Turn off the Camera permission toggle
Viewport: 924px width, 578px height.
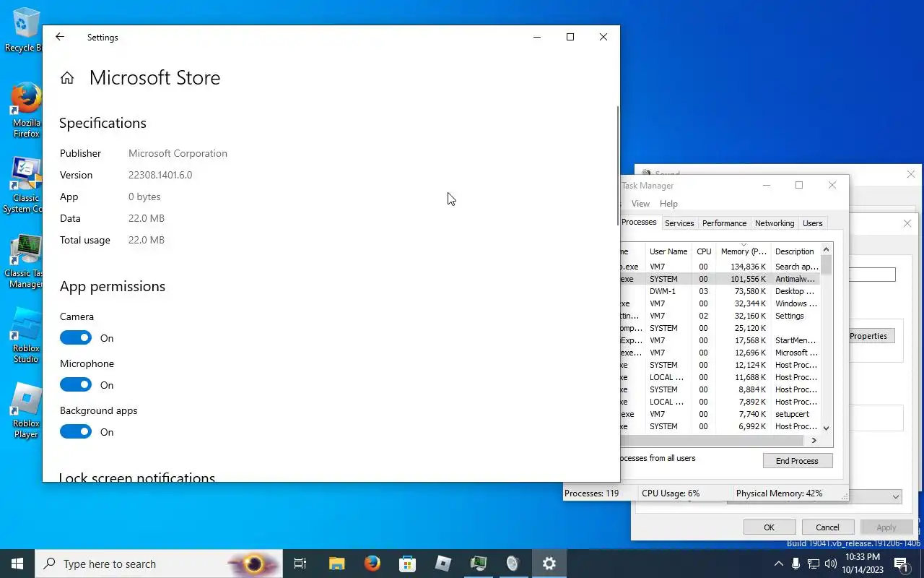[x=76, y=337]
